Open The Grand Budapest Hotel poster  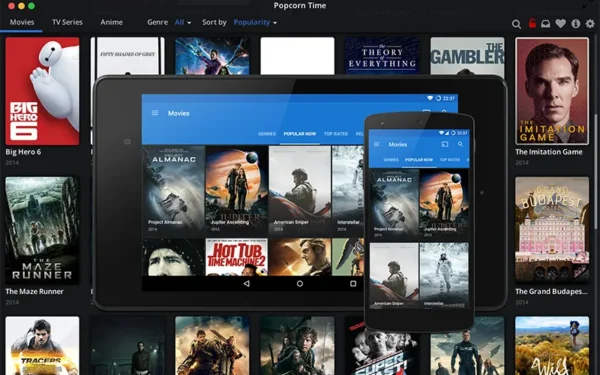pos(552,230)
